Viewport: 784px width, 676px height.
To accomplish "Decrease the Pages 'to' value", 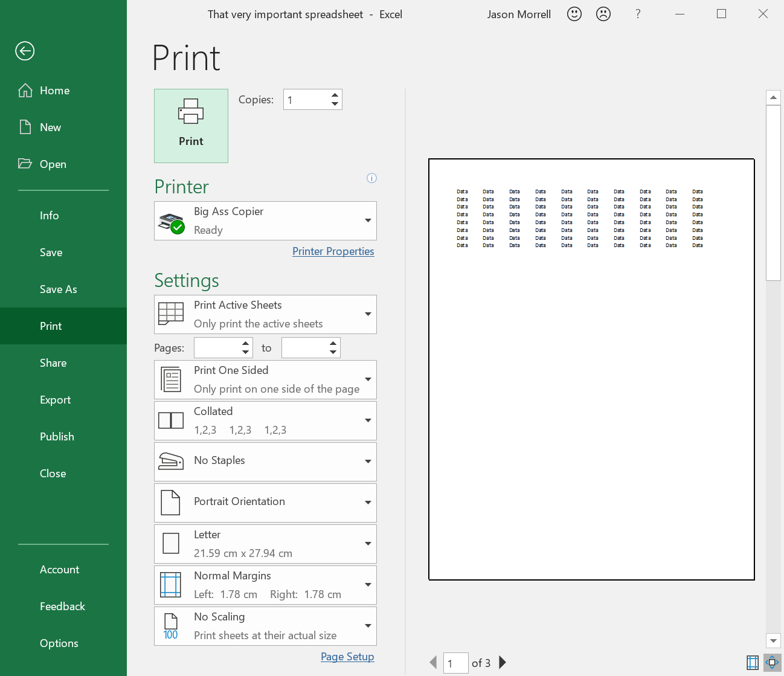I will point(333,353).
